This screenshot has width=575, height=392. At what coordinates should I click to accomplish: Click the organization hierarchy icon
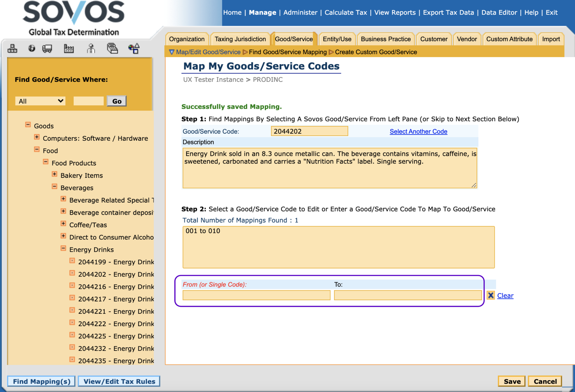[12, 48]
